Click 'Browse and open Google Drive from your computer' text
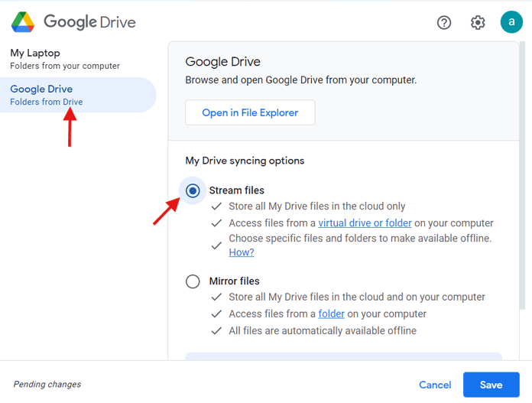The image size is (532, 403). click(300, 80)
